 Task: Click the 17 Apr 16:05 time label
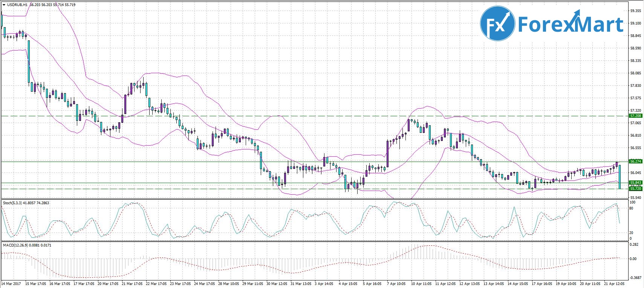(x=542, y=284)
